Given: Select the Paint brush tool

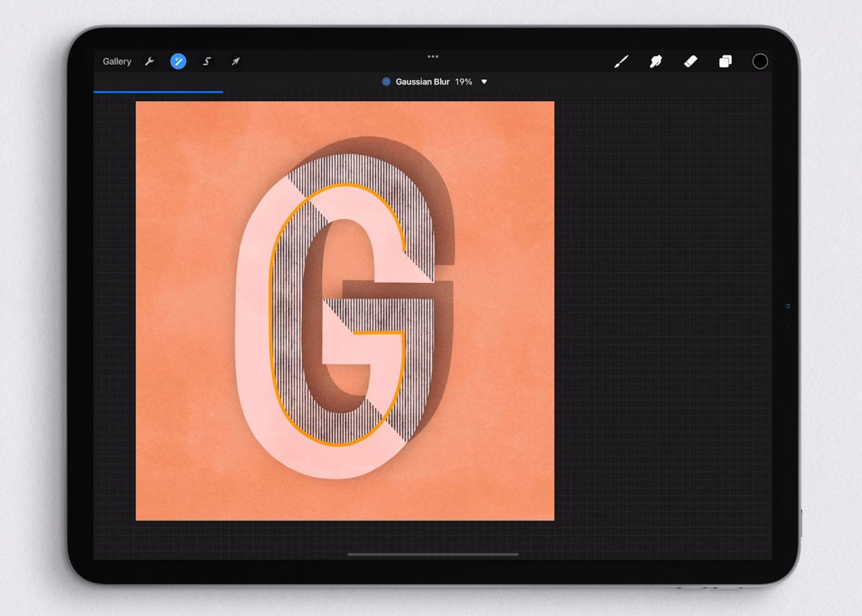Looking at the screenshot, I should pyautogui.click(x=621, y=61).
